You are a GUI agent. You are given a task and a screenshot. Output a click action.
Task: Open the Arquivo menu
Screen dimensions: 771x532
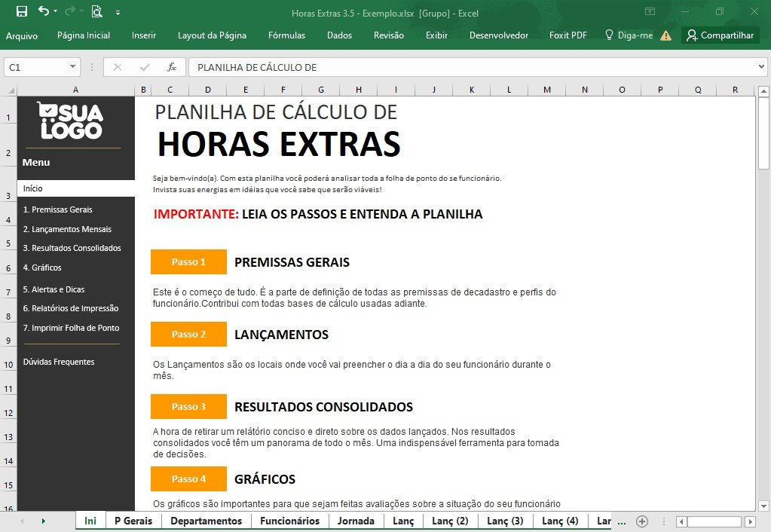tap(22, 35)
